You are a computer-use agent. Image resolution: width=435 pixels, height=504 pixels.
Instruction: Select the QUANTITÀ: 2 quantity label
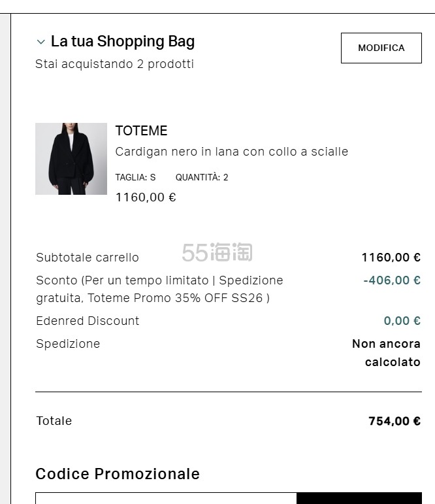pyautogui.click(x=202, y=177)
